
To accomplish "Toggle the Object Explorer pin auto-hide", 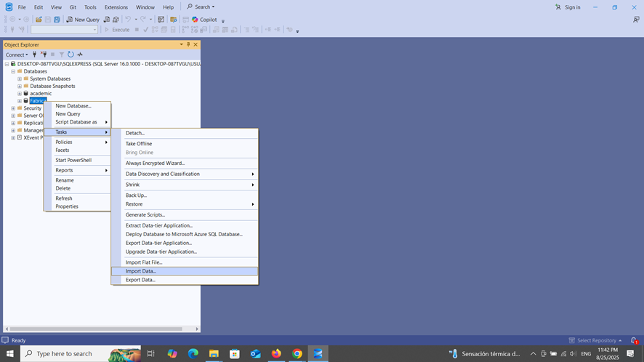I will pyautogui.click(x=188, y=44).
